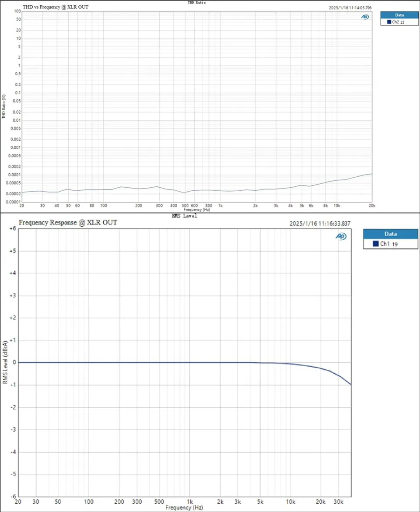The width and height of the screenshot is (420, 512).
Task: Select the 'Ch2 23' legend entry text
Action: click(x=398, y=22)
